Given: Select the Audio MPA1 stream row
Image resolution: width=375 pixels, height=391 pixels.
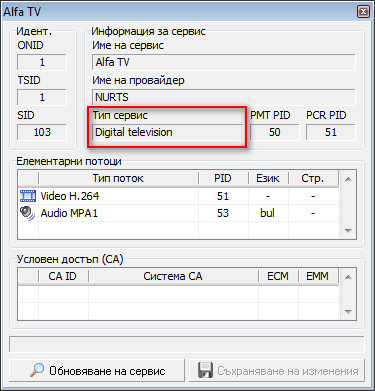Looking at the screenshot, I should point(178,213).
